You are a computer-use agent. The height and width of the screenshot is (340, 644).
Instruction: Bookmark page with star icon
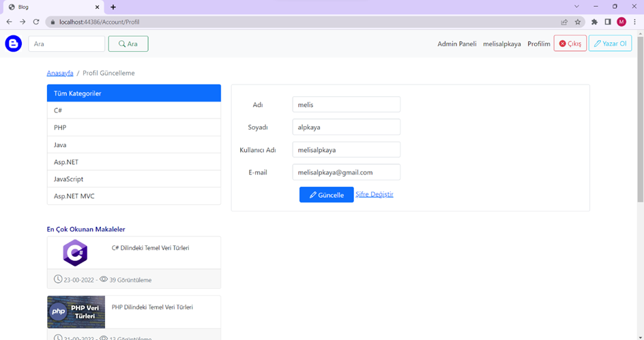point(578,22)
